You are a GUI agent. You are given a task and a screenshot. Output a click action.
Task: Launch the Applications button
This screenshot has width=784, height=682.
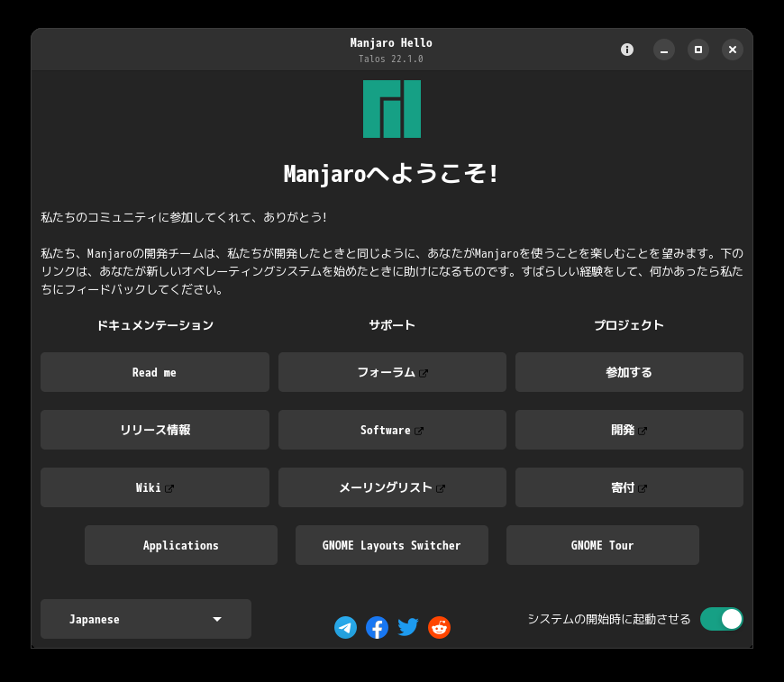click(x=181, y=545)
